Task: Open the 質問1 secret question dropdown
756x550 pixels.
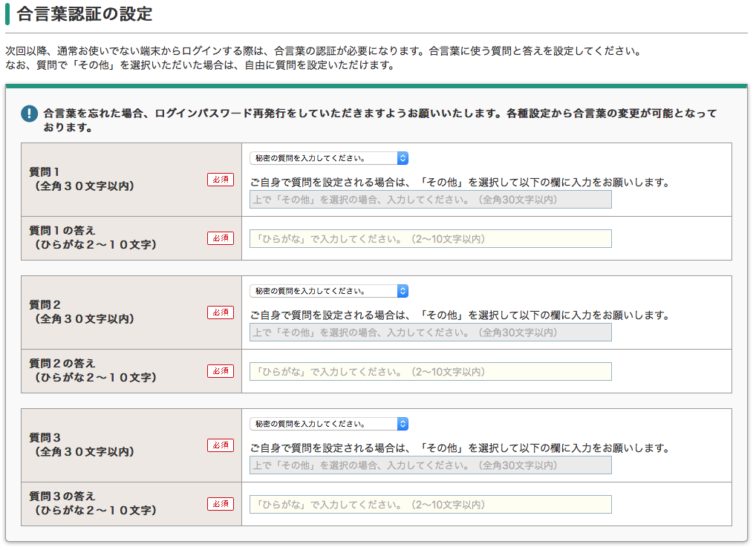Action: coord(325,157)
